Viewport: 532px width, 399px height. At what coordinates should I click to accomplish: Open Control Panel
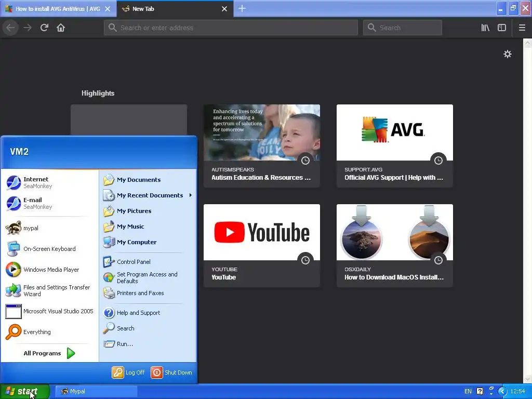148,262
